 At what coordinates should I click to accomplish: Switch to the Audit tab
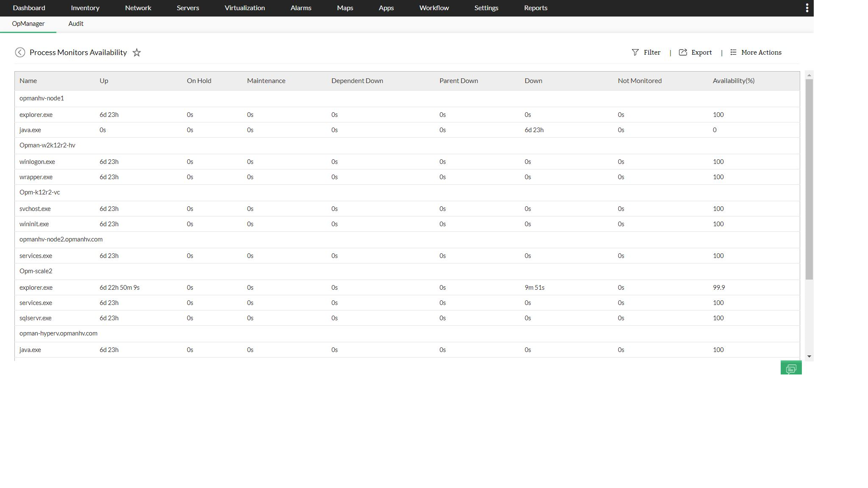tap(76, 24)
